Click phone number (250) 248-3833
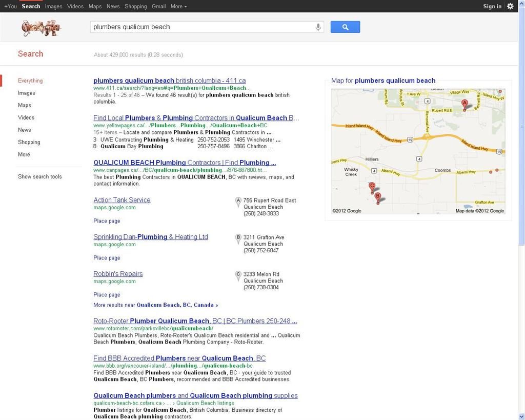525x420 pixels. tap(261, 214)
